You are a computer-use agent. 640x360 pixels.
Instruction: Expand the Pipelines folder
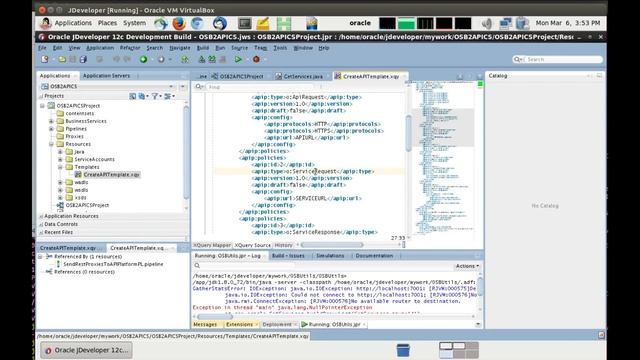click(51, 129)
